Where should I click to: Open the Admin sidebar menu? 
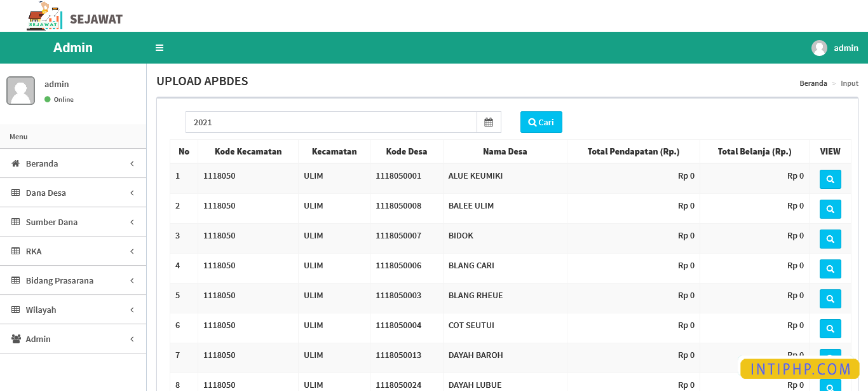73,339
